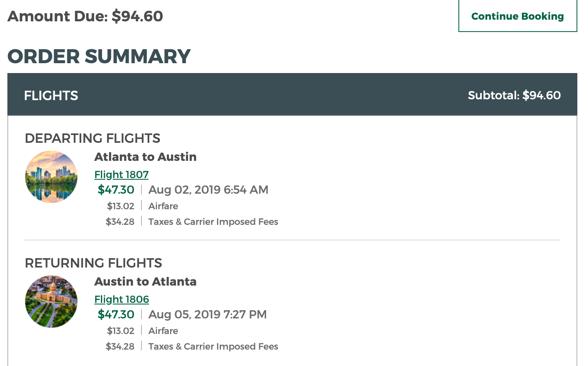The height and width of the screenshot is (366, 588).
Task: Click the Continue Booking button
Action: pyautogui.click(x=517, y=16)
